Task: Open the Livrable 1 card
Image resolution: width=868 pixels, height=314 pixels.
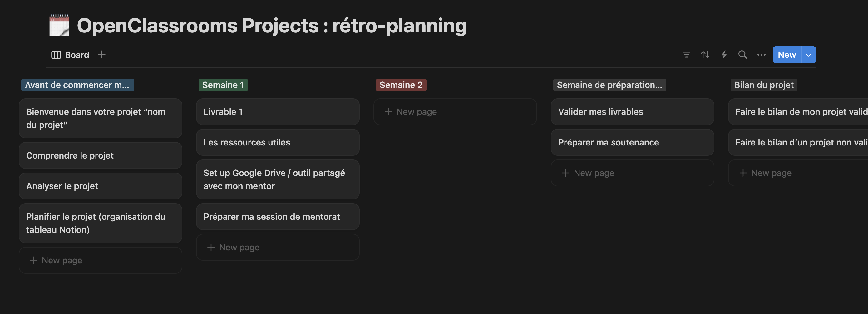Action: (277, 112)
